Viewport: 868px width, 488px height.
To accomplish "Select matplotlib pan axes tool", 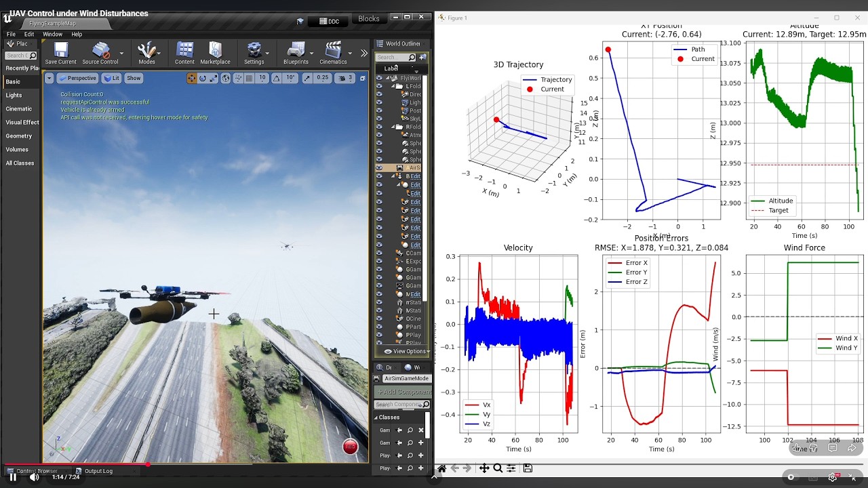I will point(484,468).
